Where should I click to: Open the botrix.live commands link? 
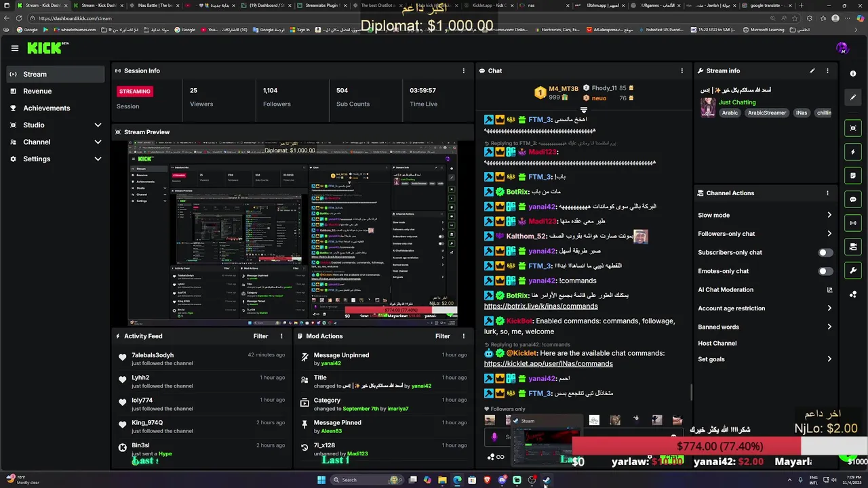click(540, 306)
